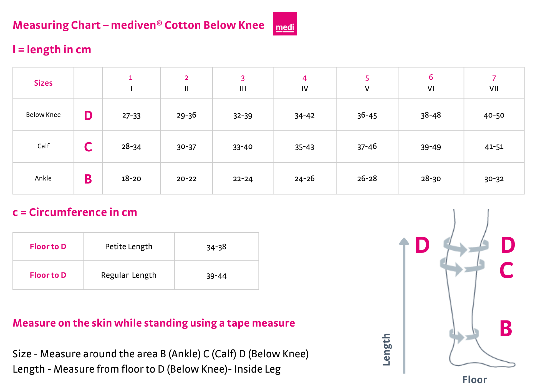Click the 39-44 Regular Length value

tap(216, 276)
